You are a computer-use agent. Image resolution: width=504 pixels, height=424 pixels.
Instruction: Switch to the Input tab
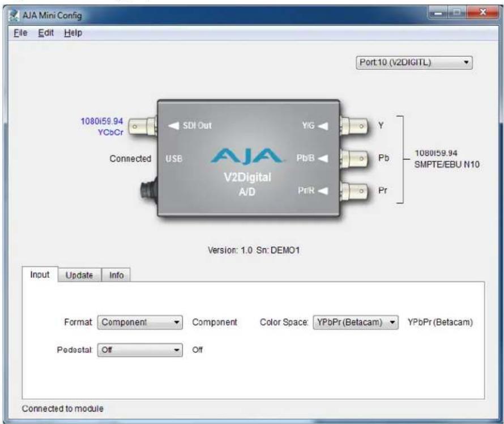[40, 274]
